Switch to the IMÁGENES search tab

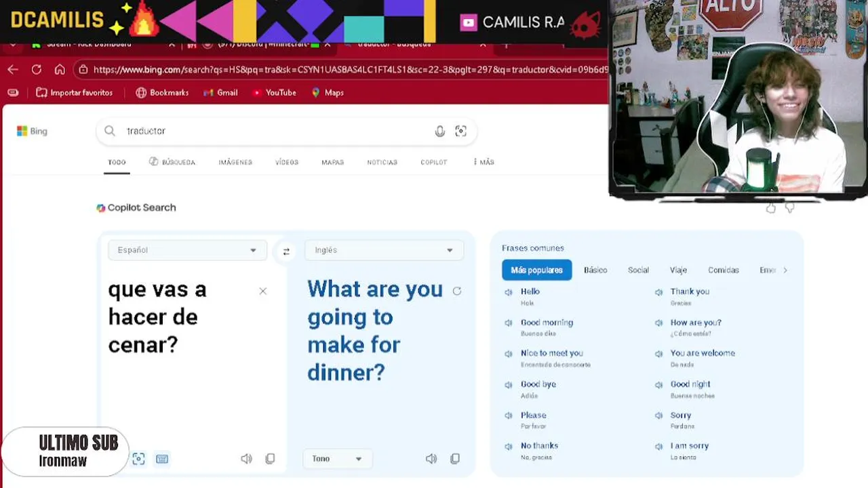[x=235, y=163]
